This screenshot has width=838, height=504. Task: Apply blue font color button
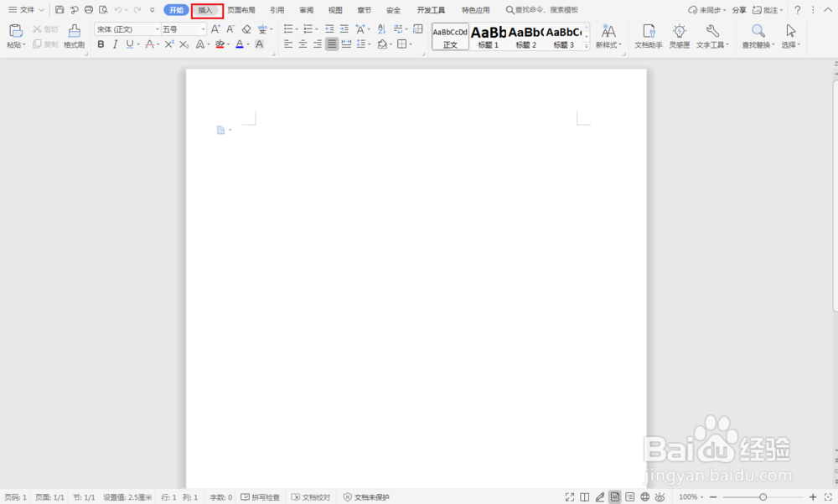[x=240, y=44]
